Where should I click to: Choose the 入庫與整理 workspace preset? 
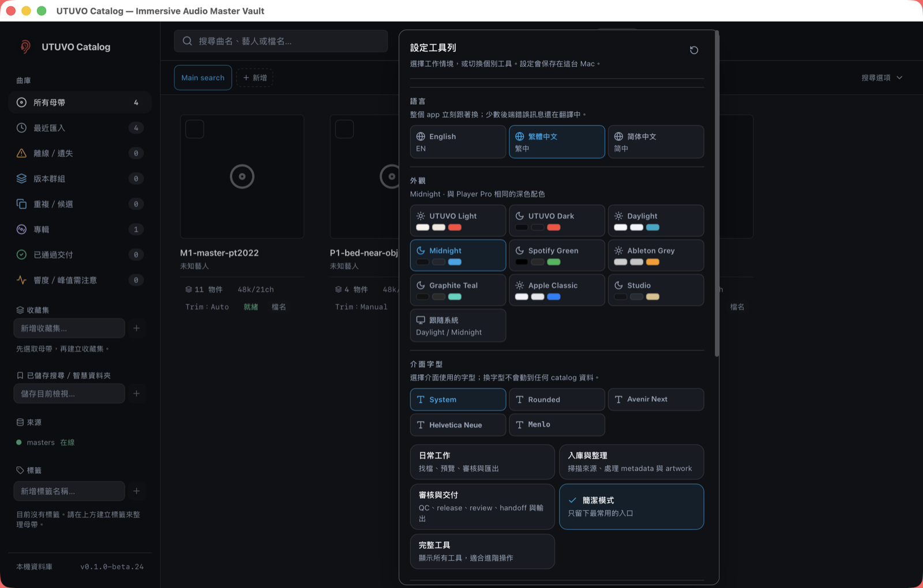tap(631, 462)
